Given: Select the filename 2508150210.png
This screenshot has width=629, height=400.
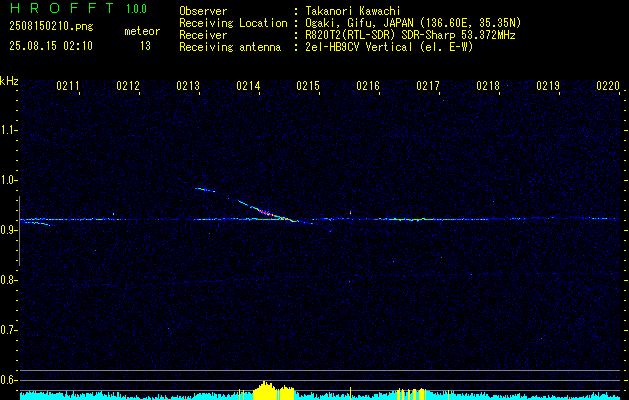Looking at the screenshot, I should coord(51,27).
